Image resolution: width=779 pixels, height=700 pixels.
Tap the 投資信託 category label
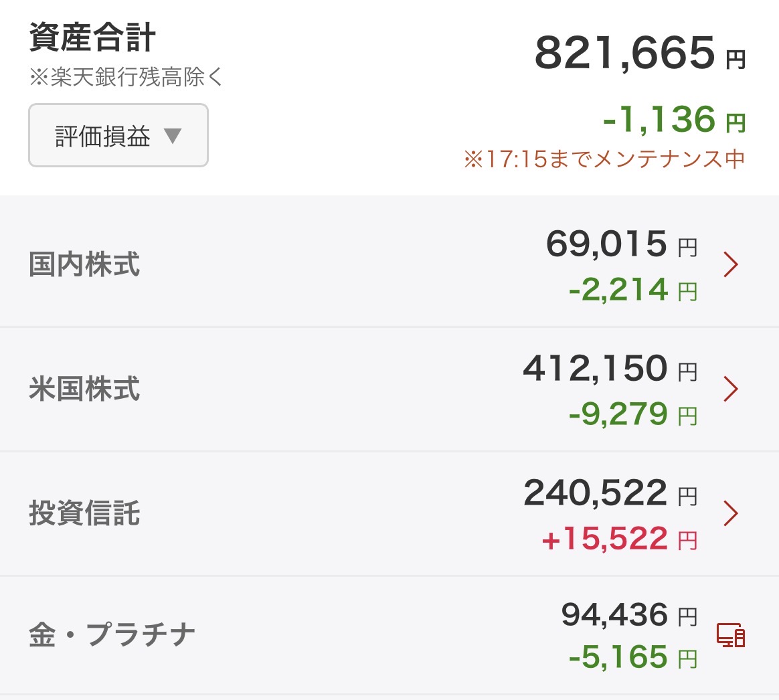pyautogui.click(x=84, y=513)
